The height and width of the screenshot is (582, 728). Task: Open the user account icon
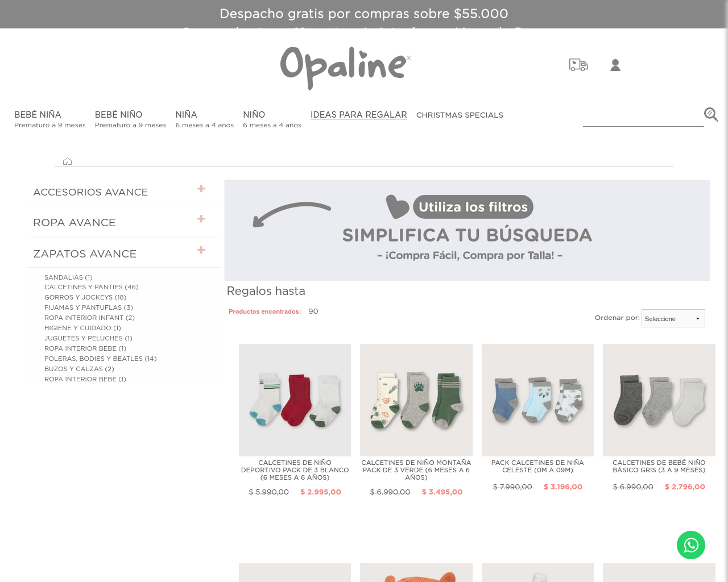click(x=615, y=65)
